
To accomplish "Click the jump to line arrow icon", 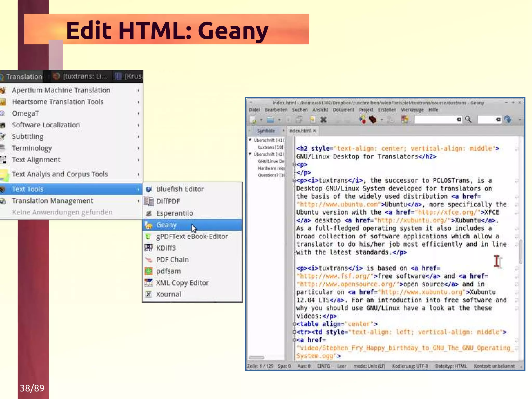I will coord(508,120).
